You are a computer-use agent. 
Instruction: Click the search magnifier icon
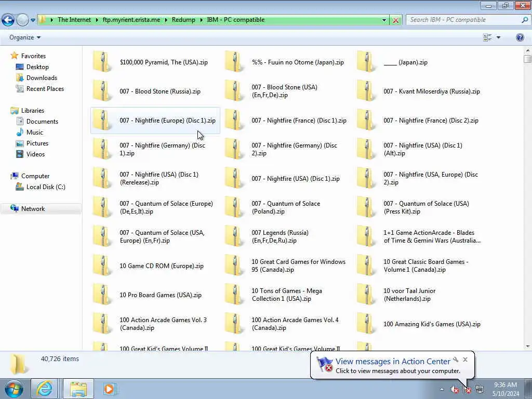[x=525, y=20]
